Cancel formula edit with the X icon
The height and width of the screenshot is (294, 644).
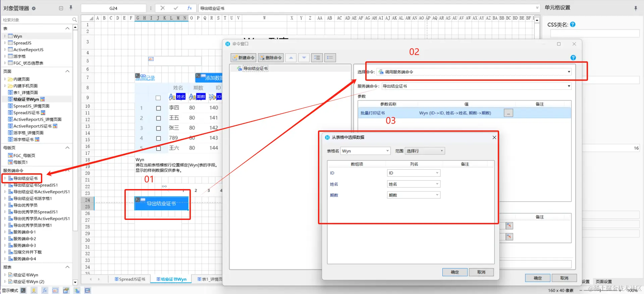pos(163,8)
